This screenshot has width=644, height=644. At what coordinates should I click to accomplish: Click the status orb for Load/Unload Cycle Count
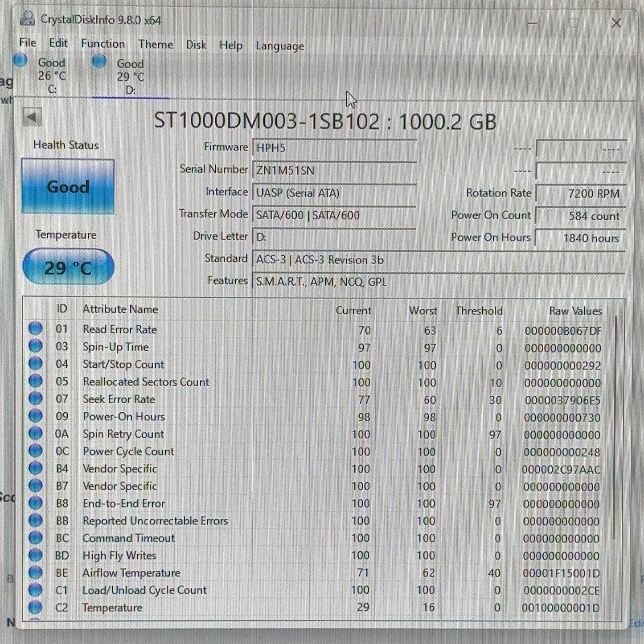35,590
